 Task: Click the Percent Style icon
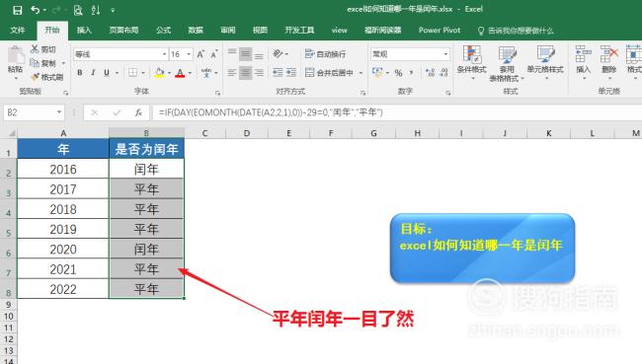coord(398,73)
